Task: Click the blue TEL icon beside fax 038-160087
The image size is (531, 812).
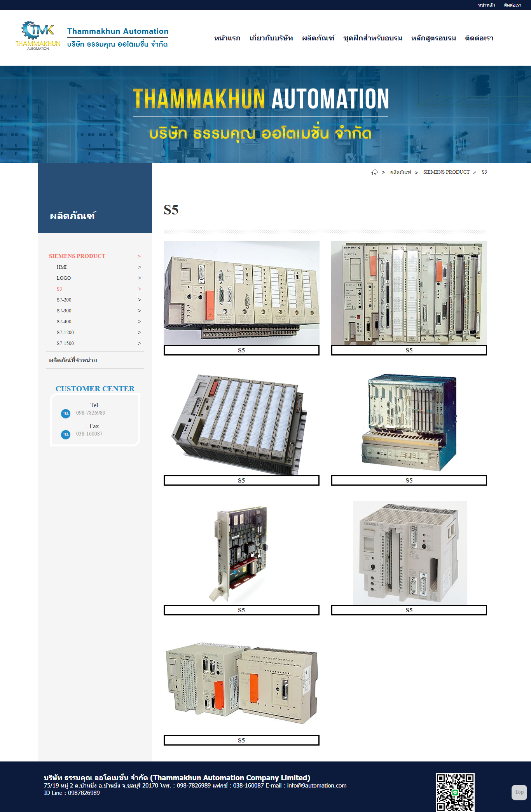Action: [x=66, y=434]
